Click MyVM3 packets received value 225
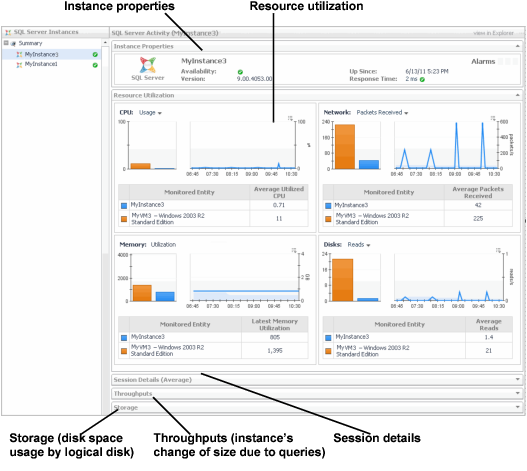Image resolution: width=527 pixels, height=471 pixels. 478,219
